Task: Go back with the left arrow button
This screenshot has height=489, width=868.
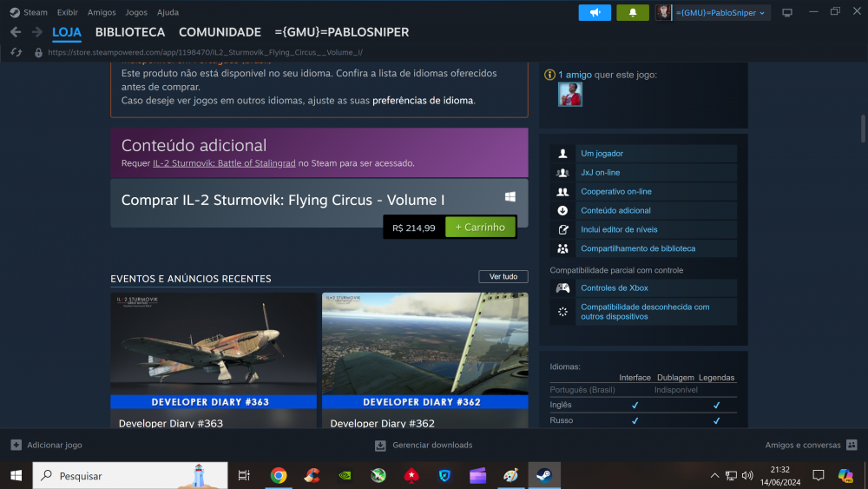Action: point(16,32)
